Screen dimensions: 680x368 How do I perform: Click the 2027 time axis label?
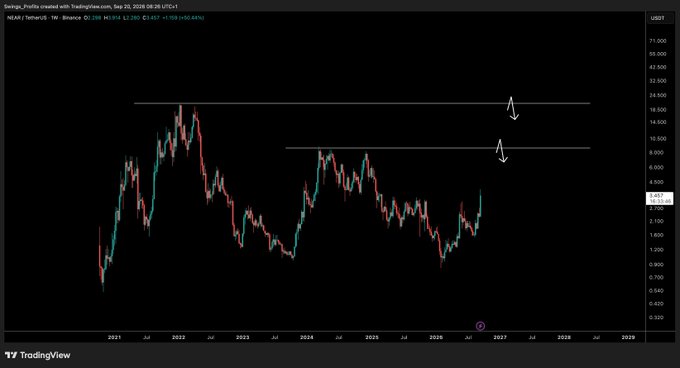point(500,337)
